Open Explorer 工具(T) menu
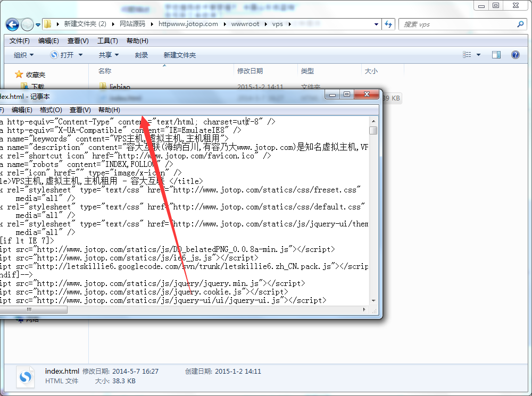 click(x=107, y=41)
